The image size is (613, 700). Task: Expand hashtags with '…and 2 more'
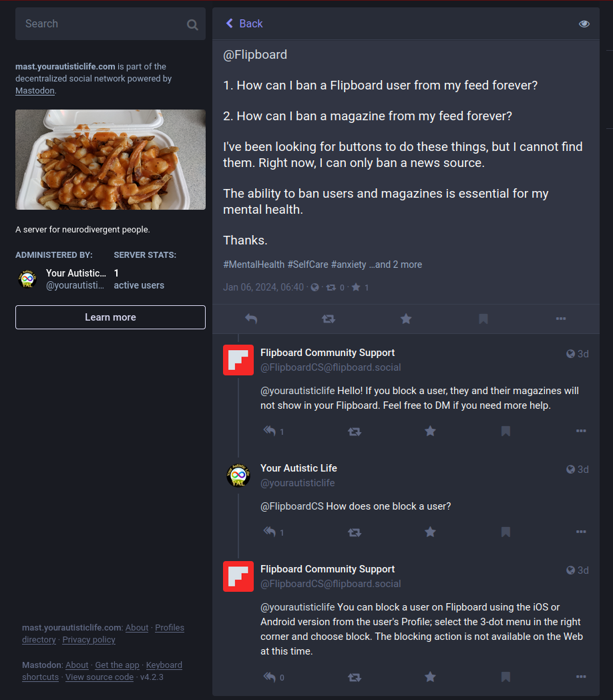coord(395,265)
